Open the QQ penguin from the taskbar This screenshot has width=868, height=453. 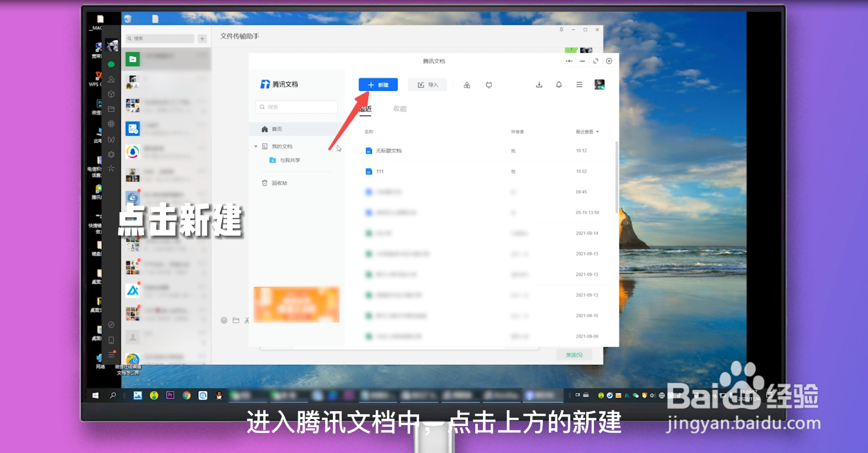pos(219,395)
